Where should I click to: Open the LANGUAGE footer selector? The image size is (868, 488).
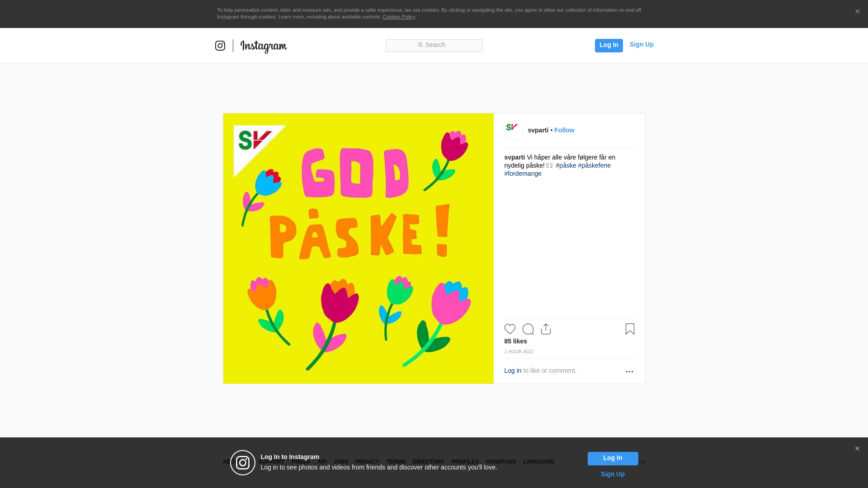click(x=538, y=462)
